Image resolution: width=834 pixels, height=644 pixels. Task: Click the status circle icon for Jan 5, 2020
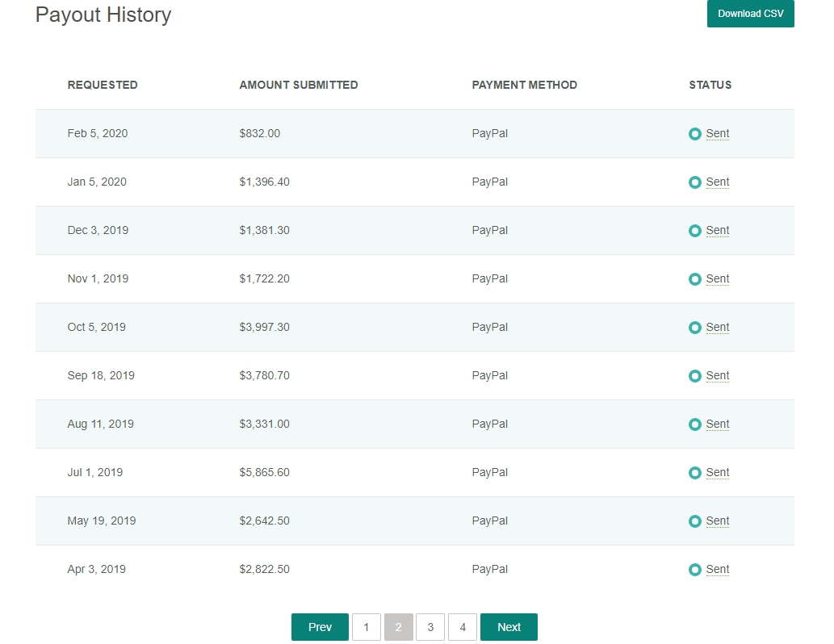pyautogui.click(x=694, y=182)
